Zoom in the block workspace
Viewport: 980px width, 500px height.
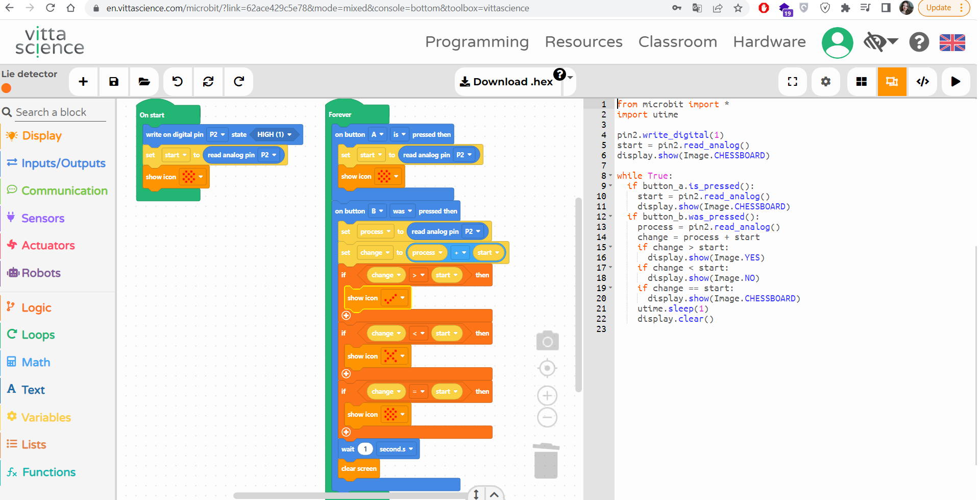click(x=547, y=395)
